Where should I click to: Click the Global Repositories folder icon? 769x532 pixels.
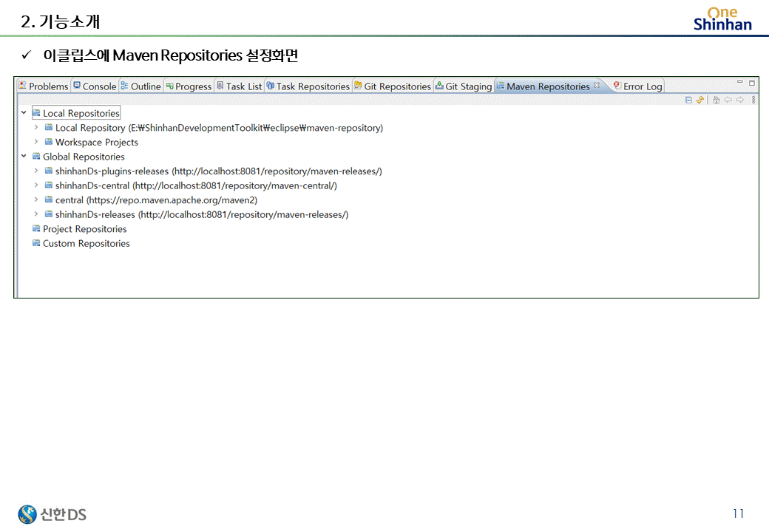[x=36, y=156]
